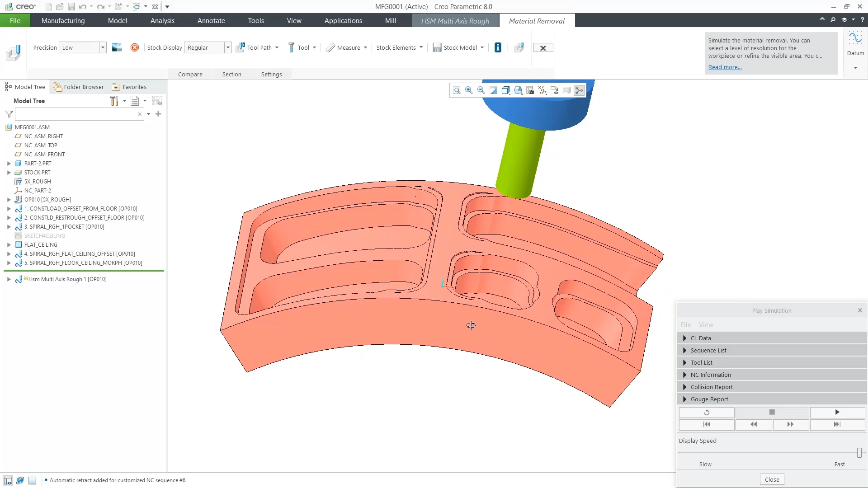Open the Analysis ribbon tab
868x488 pixels.
click(x=162, y=20)
